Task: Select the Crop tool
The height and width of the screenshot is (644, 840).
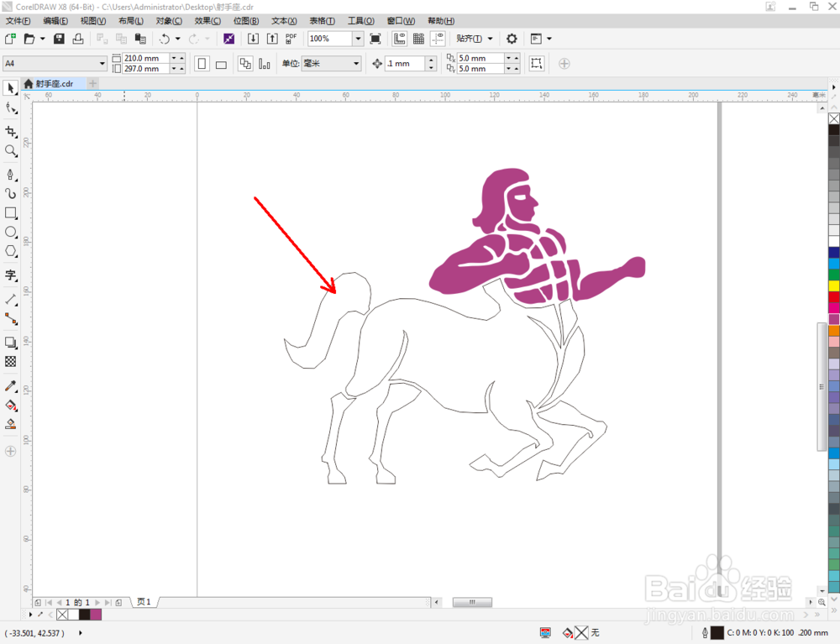Action: pyautogui.click(x=10, y=132)
